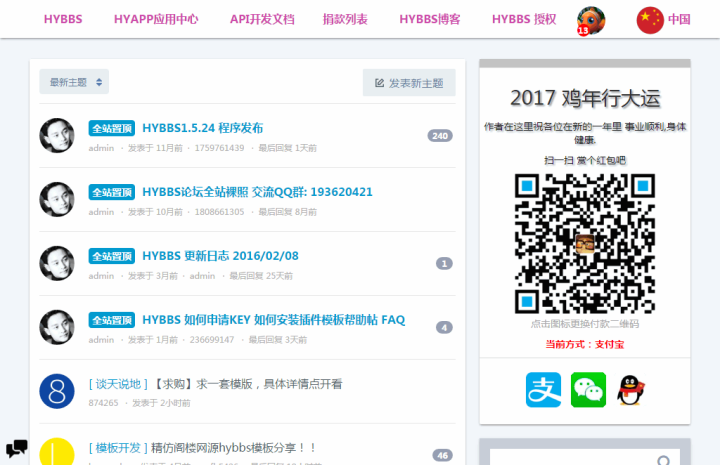Click admin avatar on 更新日志 row
The image size is (720, 465).
(x=57, y=263)
